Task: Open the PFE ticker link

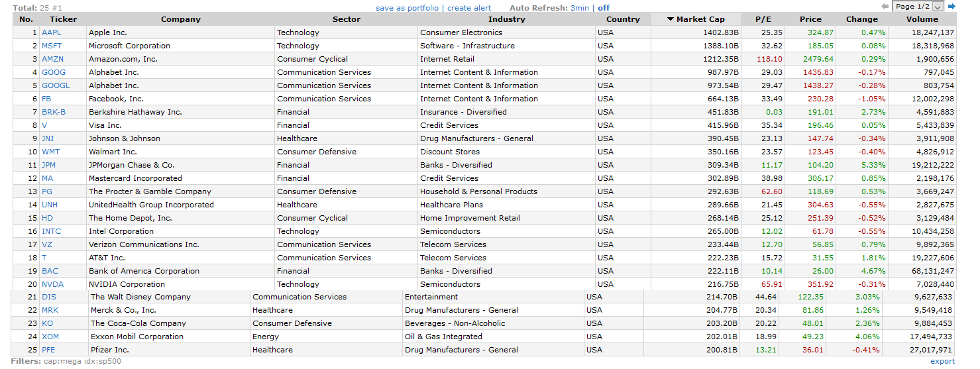Action: [48, 350]
